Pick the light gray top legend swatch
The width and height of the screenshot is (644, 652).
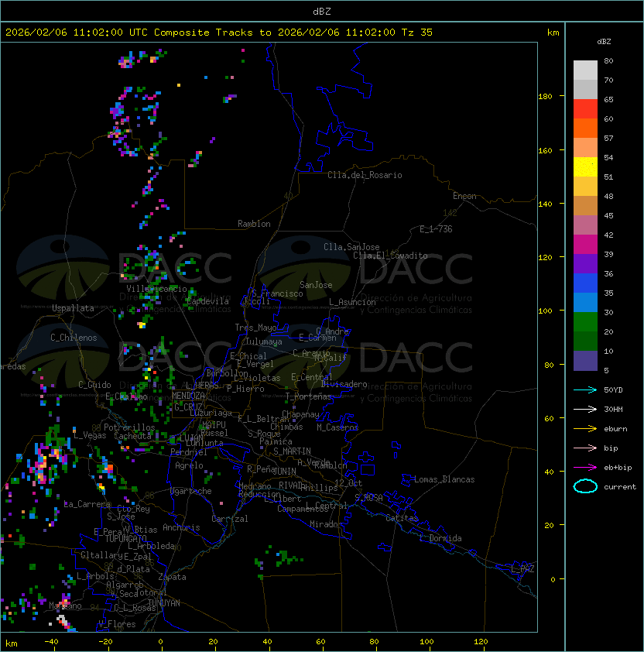[x=585, y=70]
